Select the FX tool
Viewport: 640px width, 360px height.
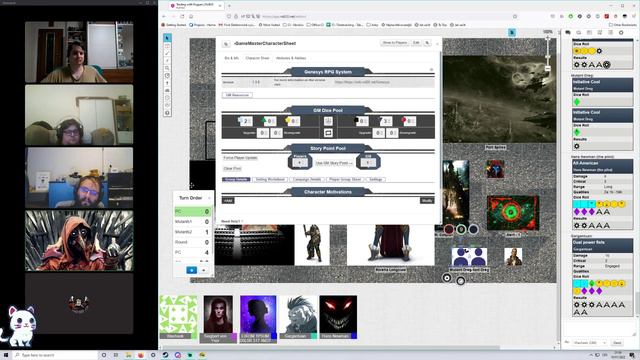[167, 60]
